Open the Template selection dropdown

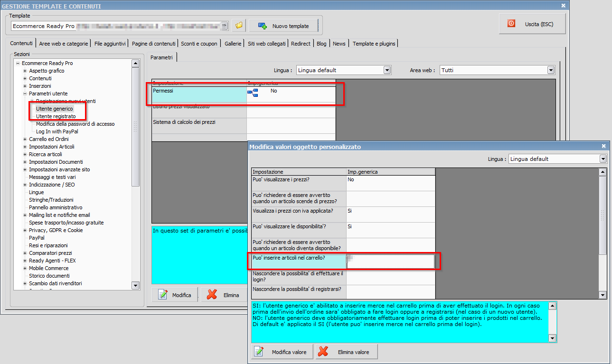[x=226, y=26]
